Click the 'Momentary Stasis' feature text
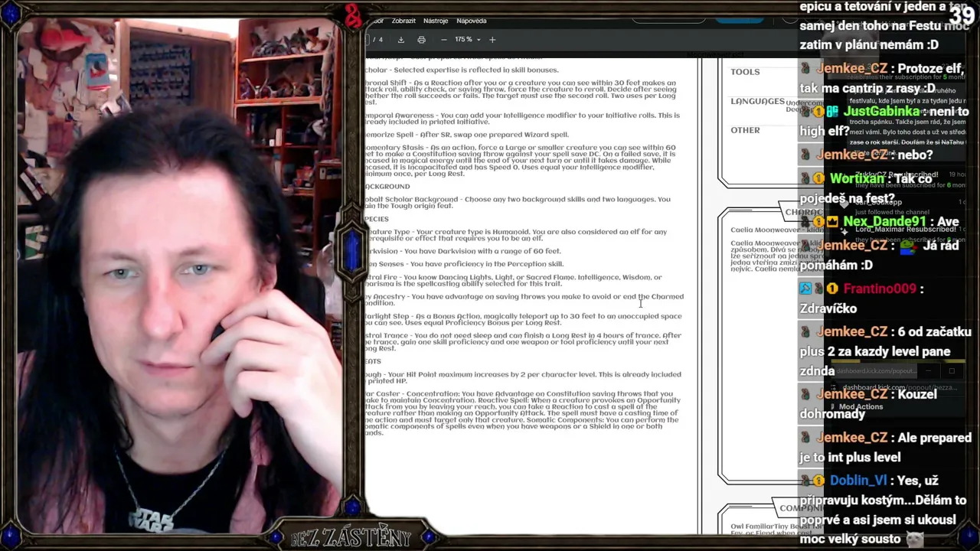 pos(521,161)
